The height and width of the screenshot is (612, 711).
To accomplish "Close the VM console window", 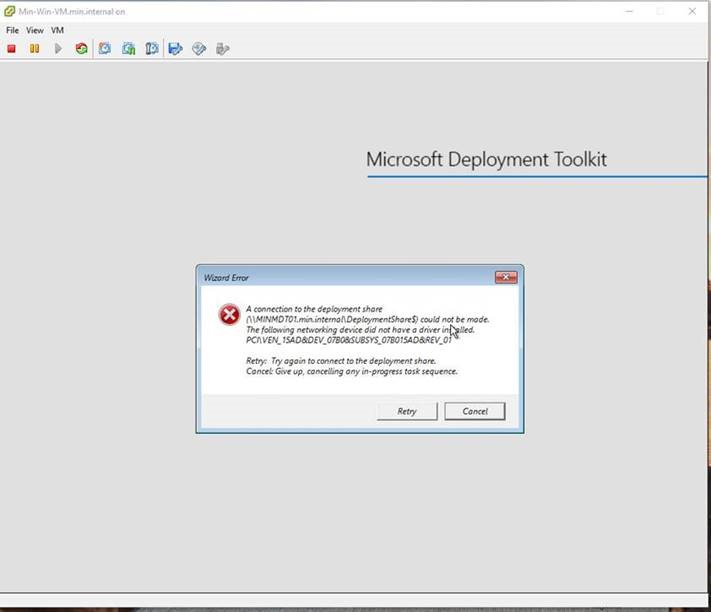I will (x=692, y=11).
